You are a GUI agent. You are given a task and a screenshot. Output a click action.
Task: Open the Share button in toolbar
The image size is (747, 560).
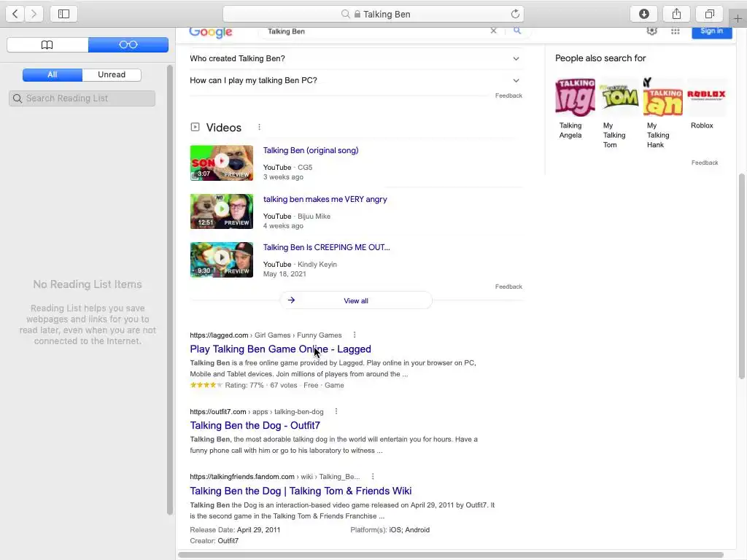676,14
